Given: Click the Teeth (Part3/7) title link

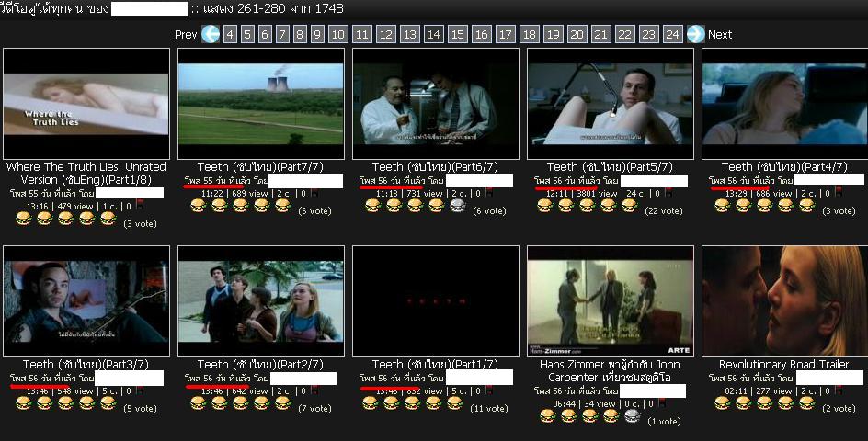Looking at the screenshot, I should (86, 364).
